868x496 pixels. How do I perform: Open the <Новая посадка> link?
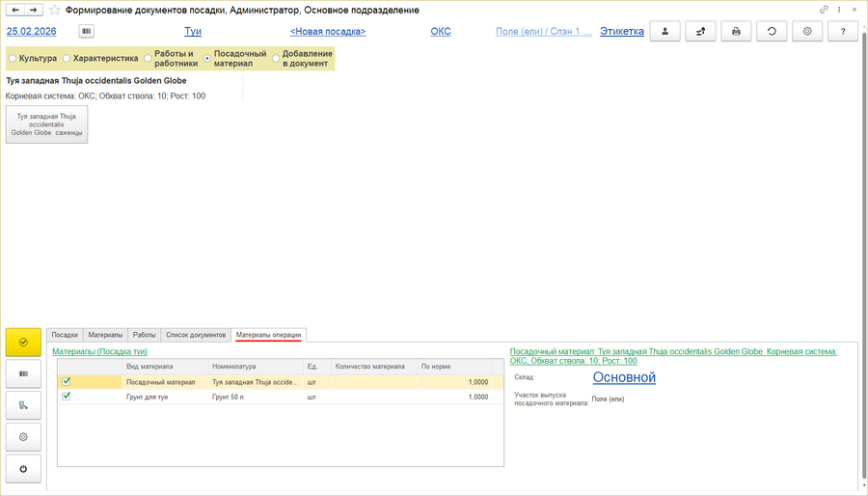[328, 32]
